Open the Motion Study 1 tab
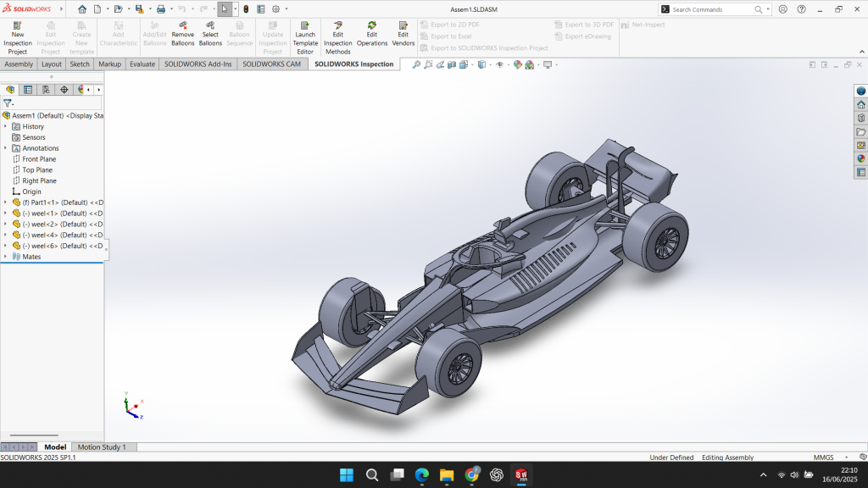Screen dimensions: 868x488 pyautogui.click(x=102, y=447)
